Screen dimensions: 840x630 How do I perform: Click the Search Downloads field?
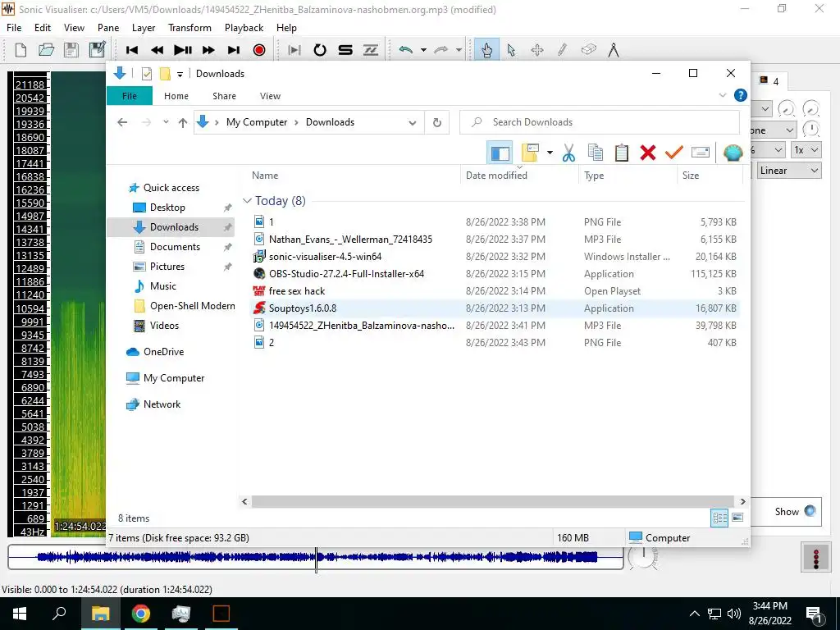(x=600, y=122)
